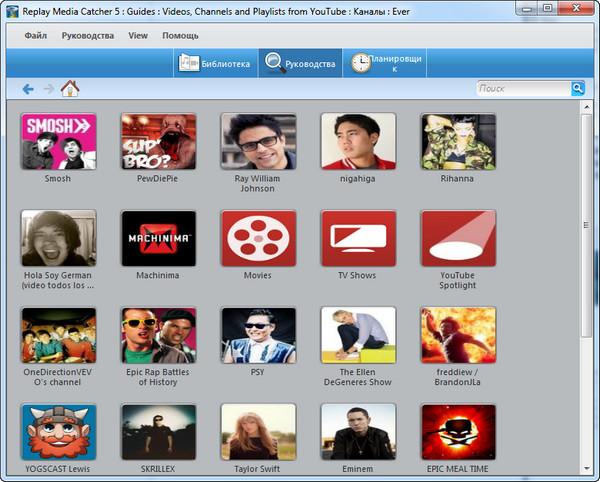Open the Файл menu

point(35,35)
